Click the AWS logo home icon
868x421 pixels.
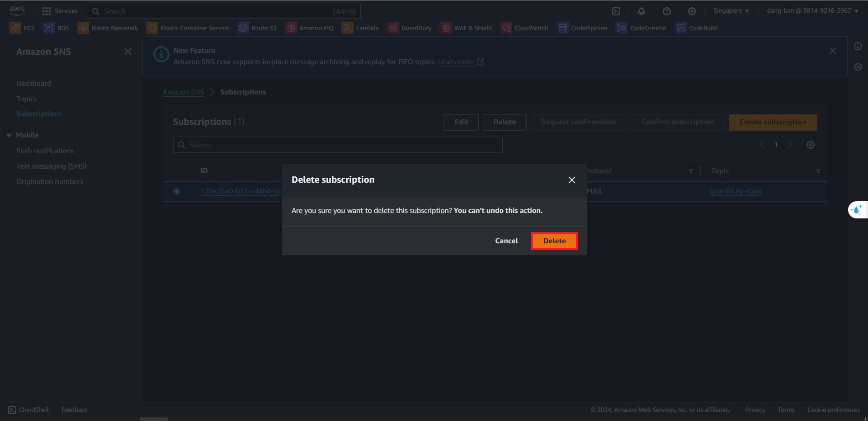(17, 10)
